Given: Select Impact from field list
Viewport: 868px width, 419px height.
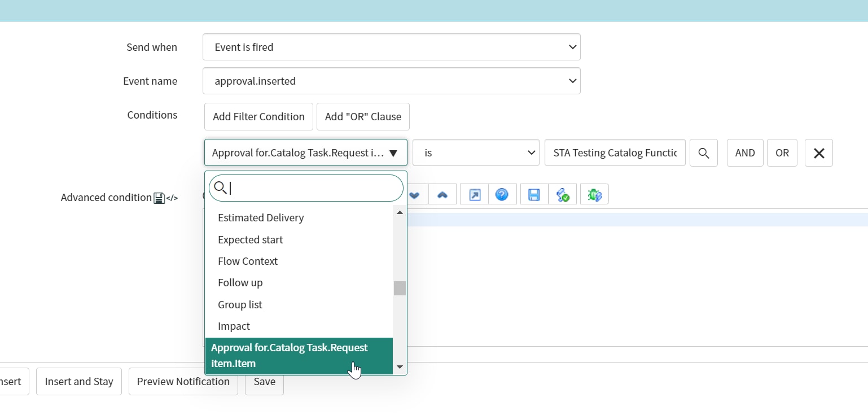Looking at the screenshot, I should (299, 326).
